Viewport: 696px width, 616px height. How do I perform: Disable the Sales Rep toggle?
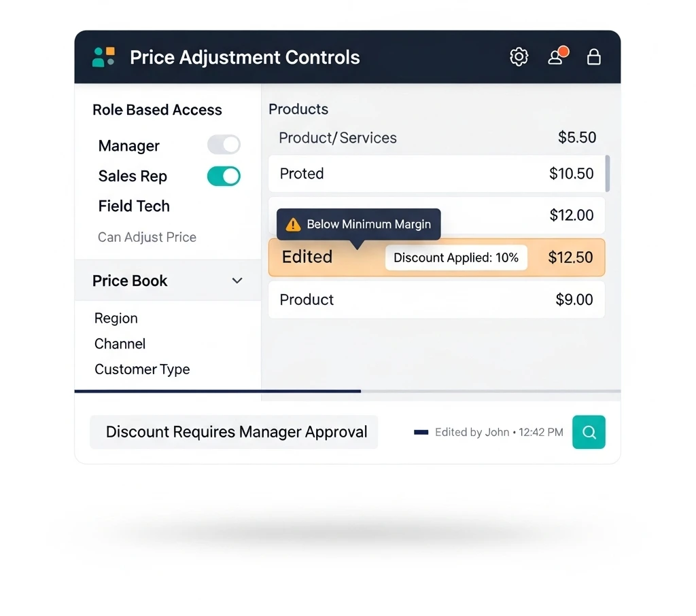(224, 177)
